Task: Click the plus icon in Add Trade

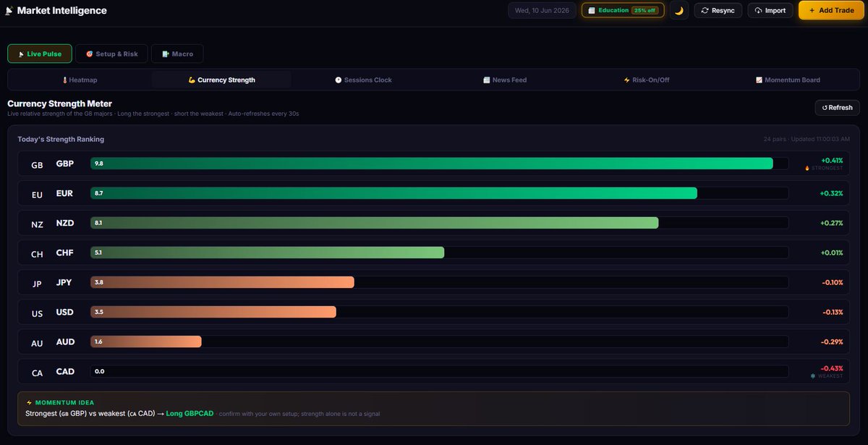Action: tap(812, 10)
